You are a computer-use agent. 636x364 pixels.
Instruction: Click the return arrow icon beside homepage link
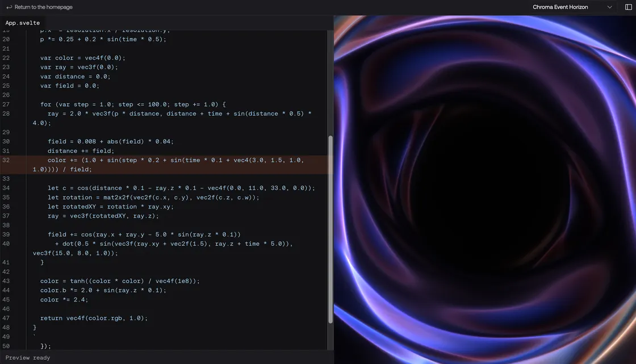pyautogui.click(x=8, y=7)
